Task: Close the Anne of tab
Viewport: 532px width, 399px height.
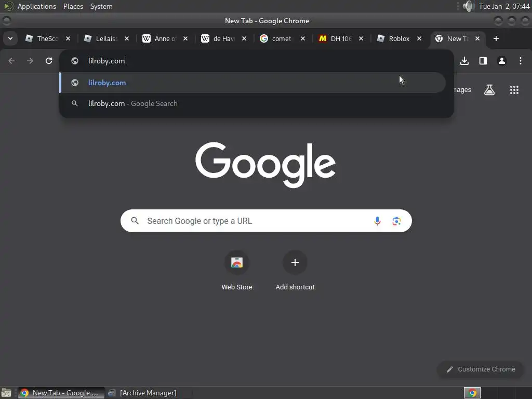Action: [185, 38]
